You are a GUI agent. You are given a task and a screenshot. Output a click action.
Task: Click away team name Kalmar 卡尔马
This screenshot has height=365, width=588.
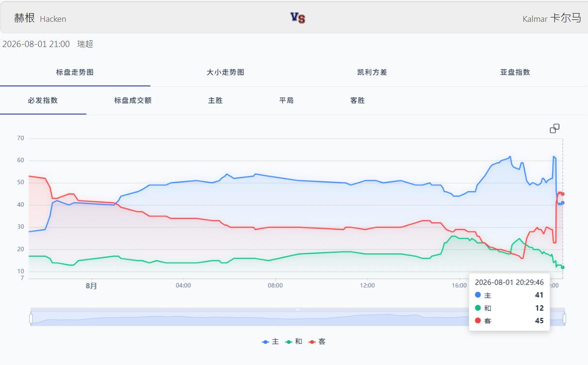click(x=552, y=18)
